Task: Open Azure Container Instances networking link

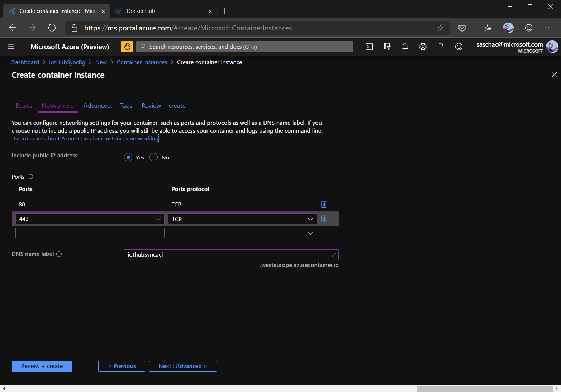Action: pyautogui.click(x=86, y=138)
